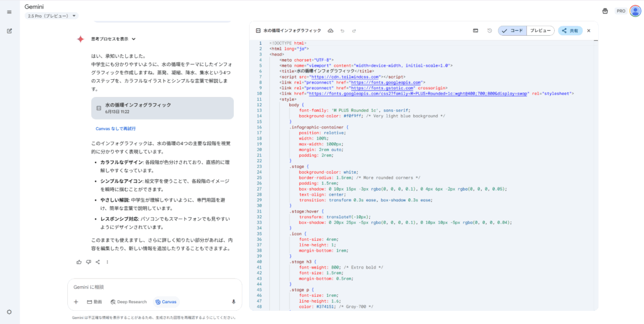Switch to the プレビュー tab
644x324 pixels.
[x=540, y=31]
